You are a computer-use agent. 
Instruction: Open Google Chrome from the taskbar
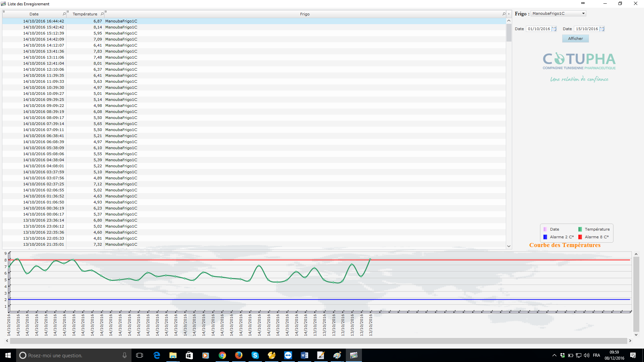tap(222, 355)
